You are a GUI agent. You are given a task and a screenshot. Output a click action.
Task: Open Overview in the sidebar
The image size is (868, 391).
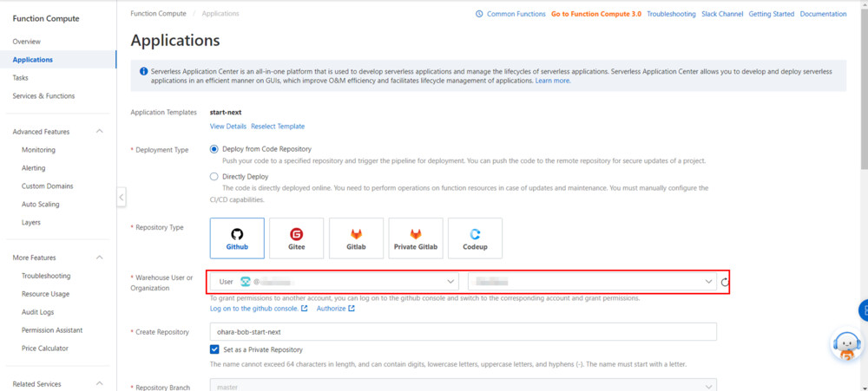27,42
